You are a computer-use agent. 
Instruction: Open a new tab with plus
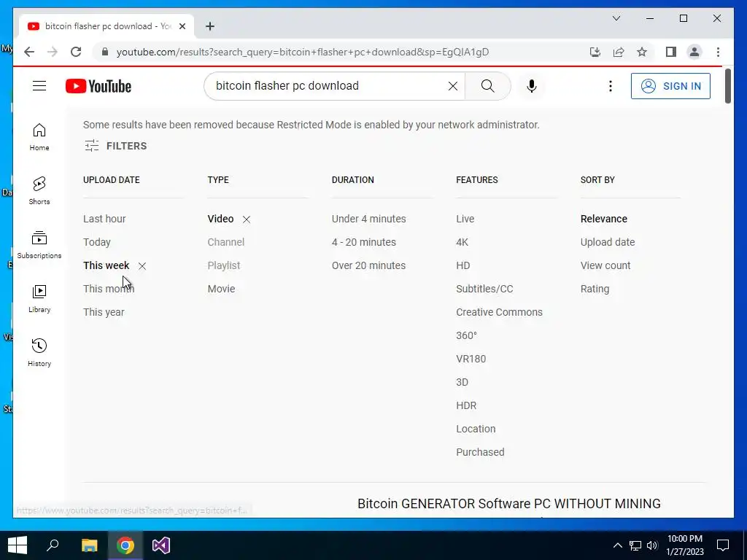coord(210,26)
